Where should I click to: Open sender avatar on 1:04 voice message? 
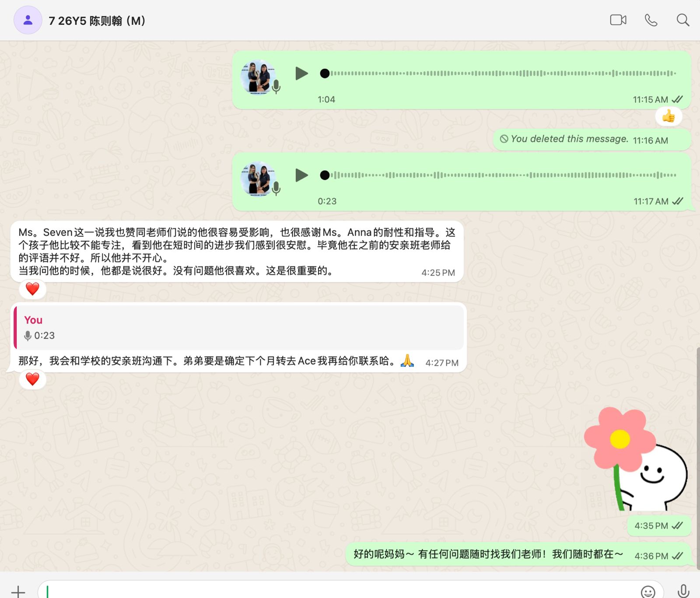click(x=258, y=77)
